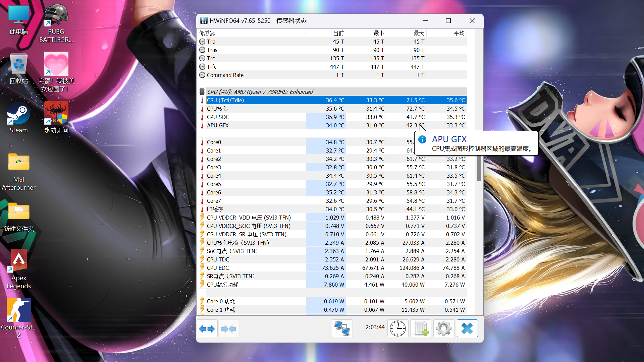Click the 2:03:44 elapsed time display
This screenshot has width=644, height=362.
[375, 327]
